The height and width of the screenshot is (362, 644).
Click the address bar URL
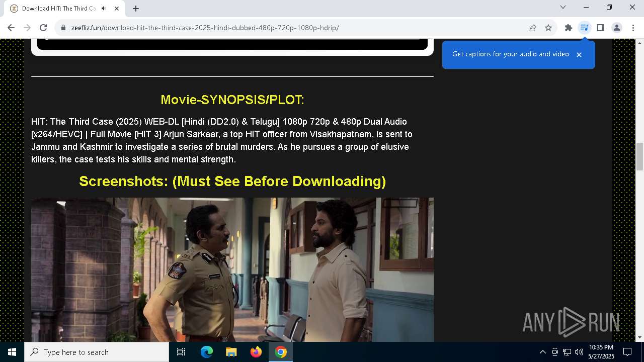(205, 28)
